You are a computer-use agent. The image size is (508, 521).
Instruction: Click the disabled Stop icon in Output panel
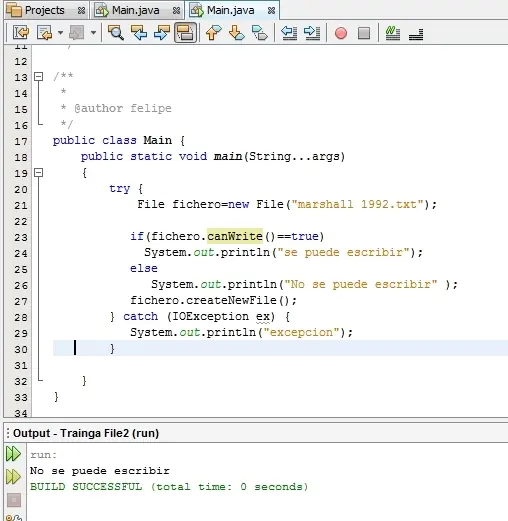[x=14, y=500]
